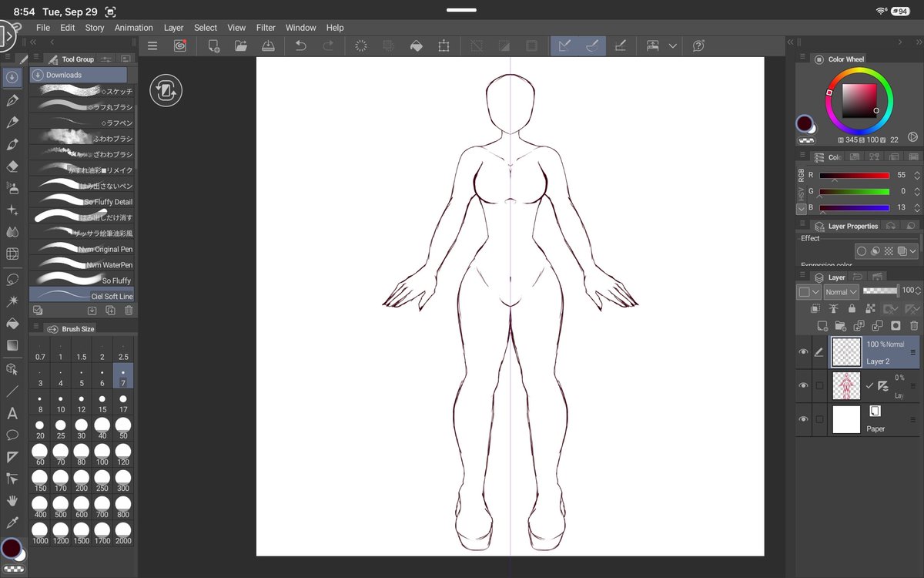Select the Airbrush tool
The image size is (924, 578).
pos(12,187)
